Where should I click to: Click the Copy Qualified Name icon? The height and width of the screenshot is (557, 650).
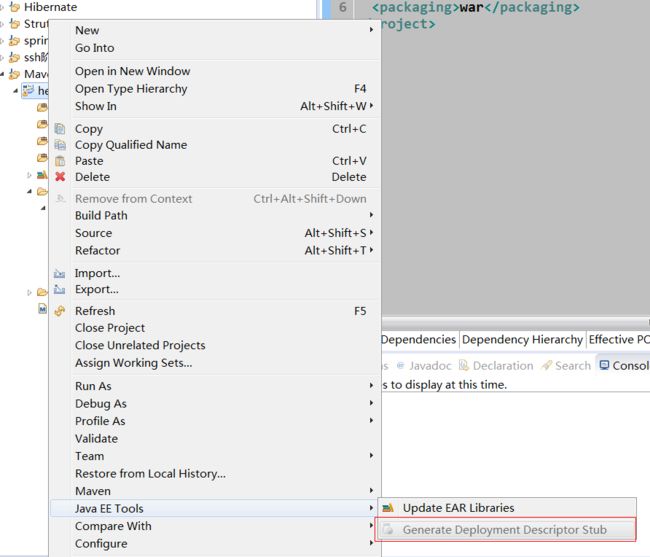tap(60, 145)
